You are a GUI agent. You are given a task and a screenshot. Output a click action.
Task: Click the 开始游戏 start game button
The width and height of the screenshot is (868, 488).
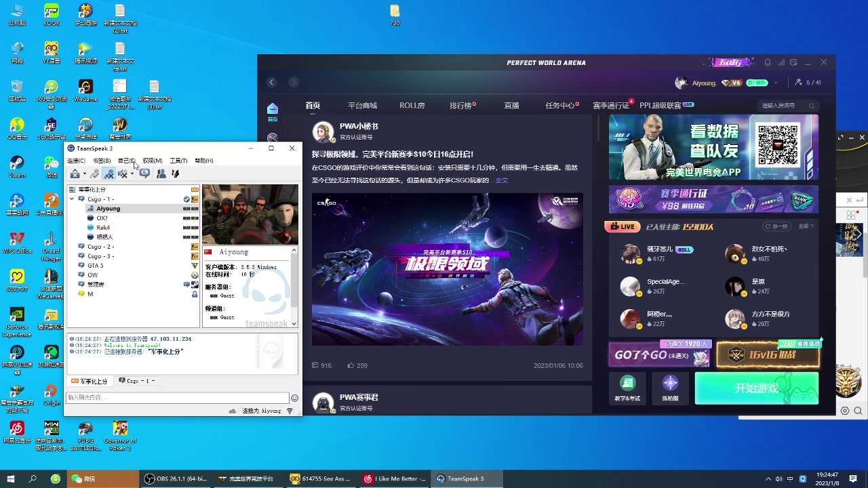(x=757, y=388)
